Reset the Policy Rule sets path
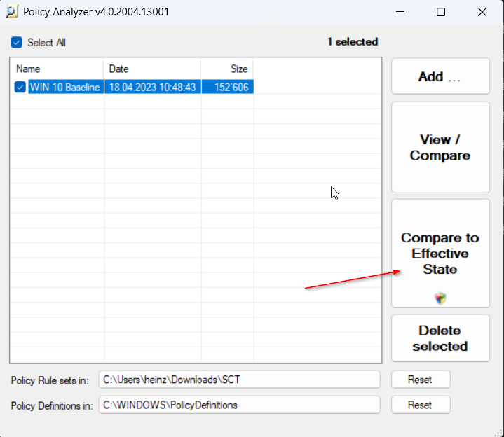 (x=421, y=380)
